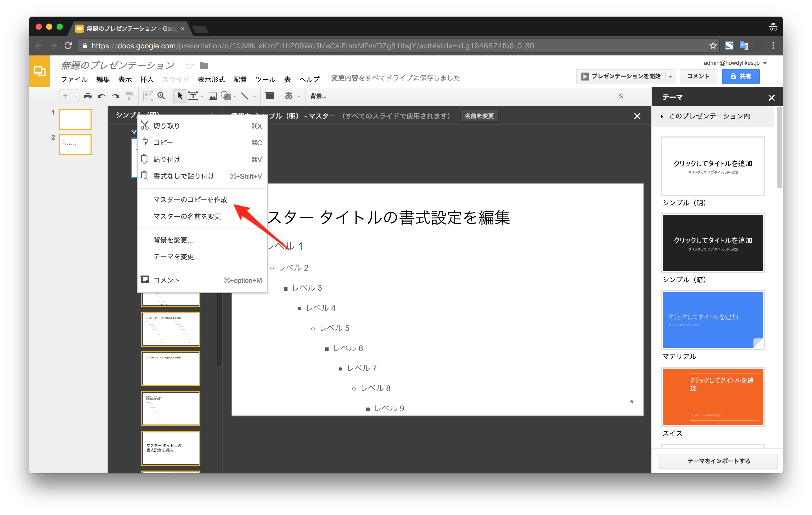812x515 pixels.
Task: Close the テーマ side panel
Action: [x=771, y=98]
